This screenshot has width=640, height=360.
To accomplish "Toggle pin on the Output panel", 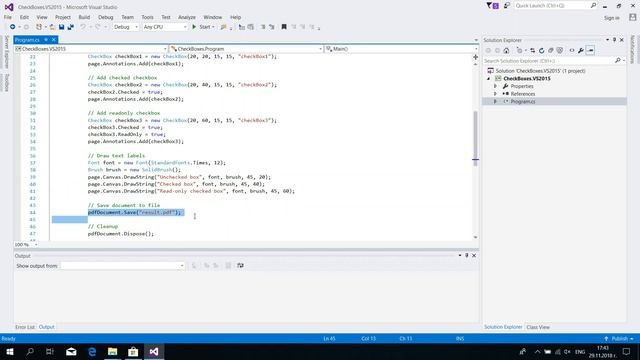I will click(x=467, y=256).
